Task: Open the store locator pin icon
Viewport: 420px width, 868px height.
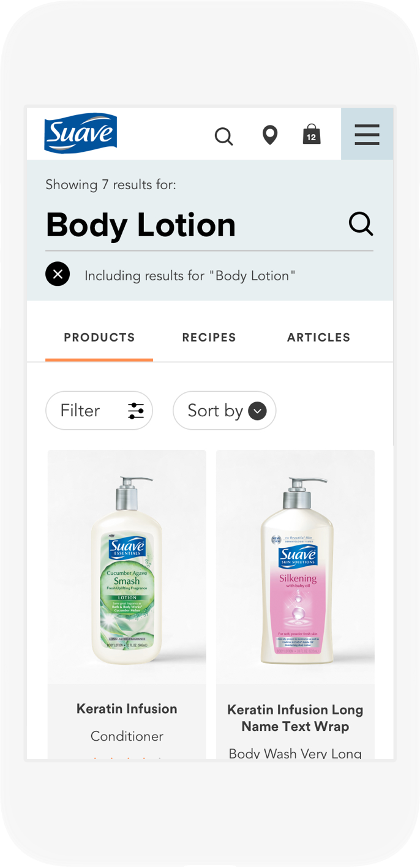Action: click(269, 135)
